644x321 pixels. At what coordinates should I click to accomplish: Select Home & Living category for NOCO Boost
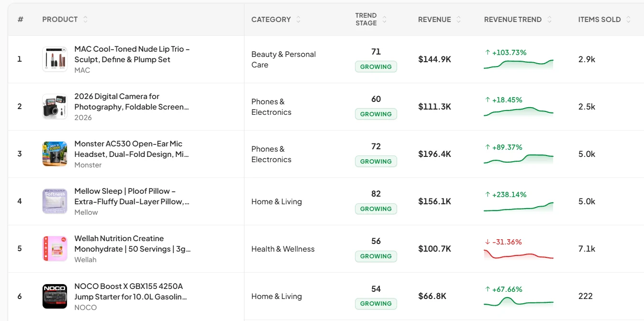coord(277,296)
